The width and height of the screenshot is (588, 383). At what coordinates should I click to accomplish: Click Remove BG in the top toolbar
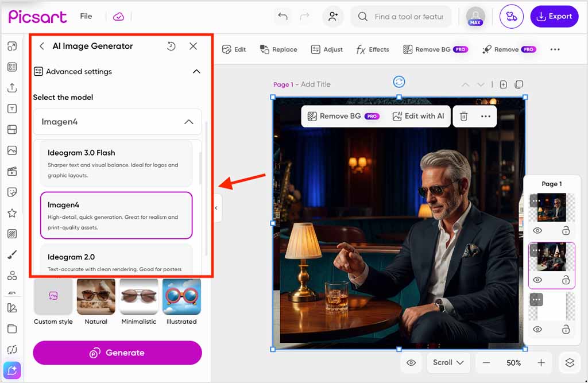click(435, 49)
